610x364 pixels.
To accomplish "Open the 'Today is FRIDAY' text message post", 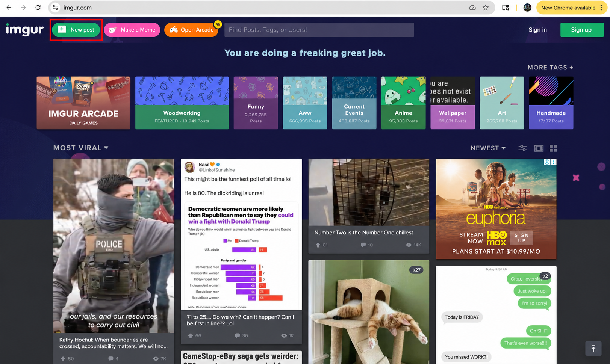I will tap(496, 315).
